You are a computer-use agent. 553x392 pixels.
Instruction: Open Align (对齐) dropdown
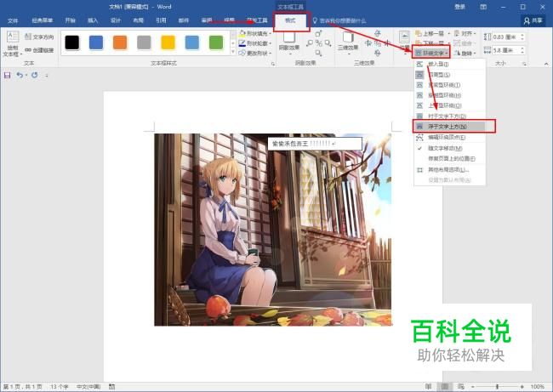465,33
